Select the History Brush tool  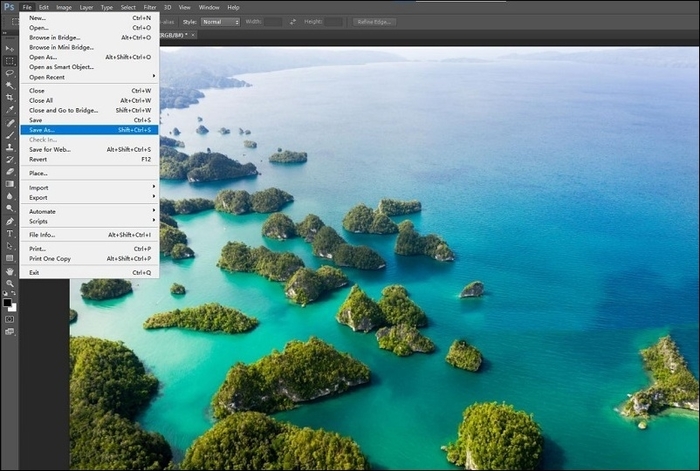pos(9,159)
